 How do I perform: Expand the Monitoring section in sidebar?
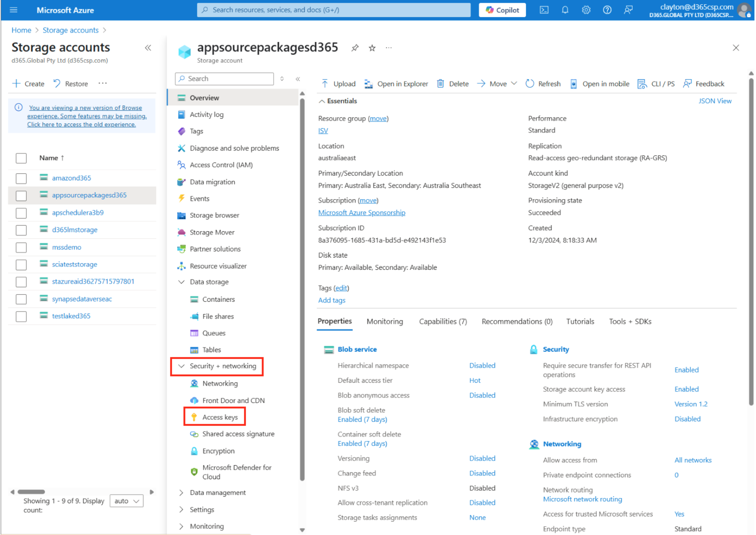click(x=181, y=526)
